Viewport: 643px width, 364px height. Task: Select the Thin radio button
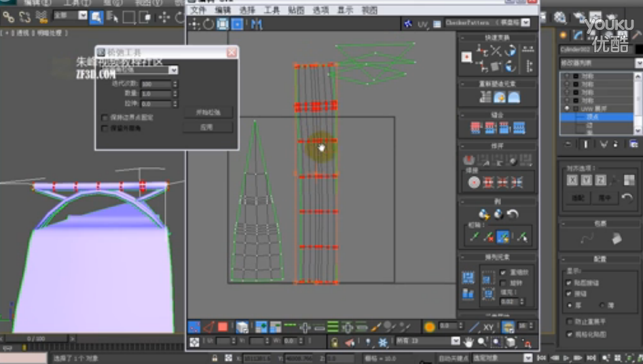[x=602, y=305]
